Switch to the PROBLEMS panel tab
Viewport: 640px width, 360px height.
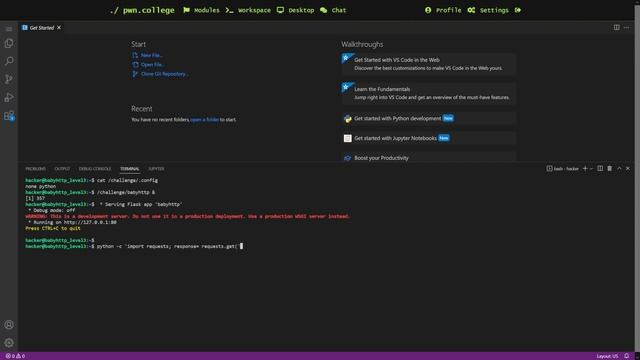[x=36, y=169]
